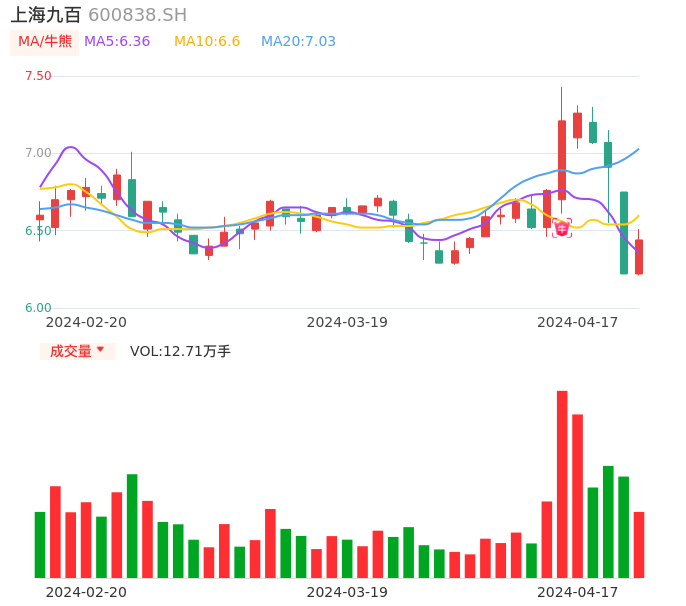The width and height of the screenshot is (686, 606).
Task: Click the 6.00 price axis label
Action: coord(38,308)
